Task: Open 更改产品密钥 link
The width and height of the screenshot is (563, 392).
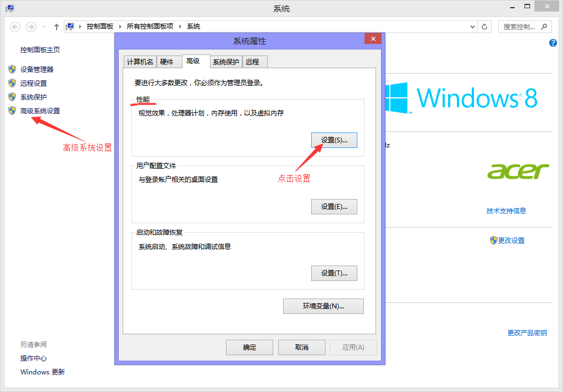Action: coord(527,333)
